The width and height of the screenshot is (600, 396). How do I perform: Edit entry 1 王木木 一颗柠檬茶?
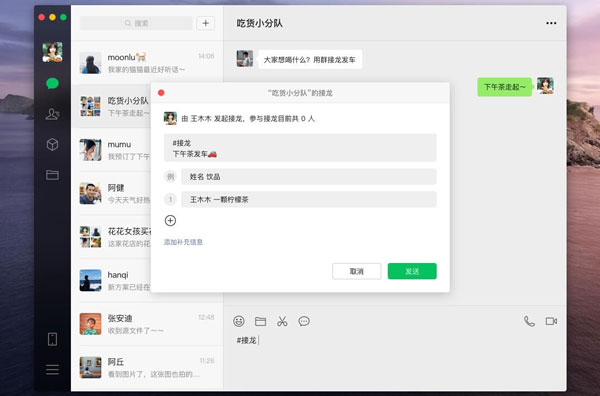[x=309, y=199]
